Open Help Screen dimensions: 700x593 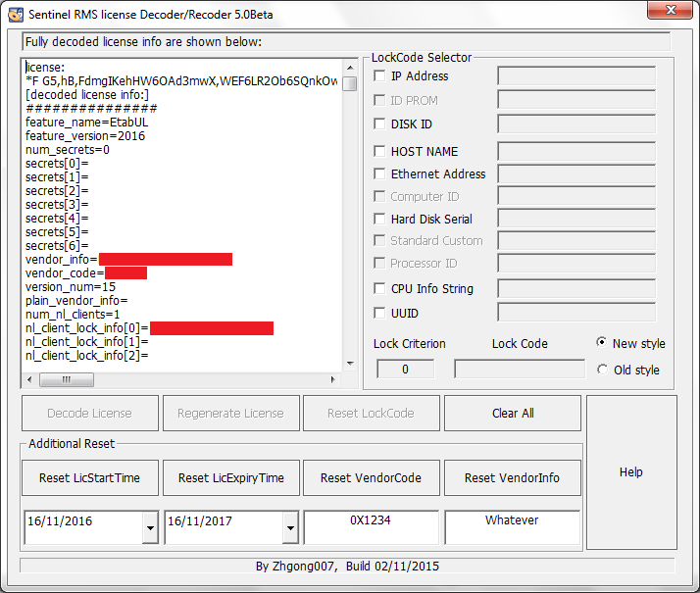click(x=631, y=472)
